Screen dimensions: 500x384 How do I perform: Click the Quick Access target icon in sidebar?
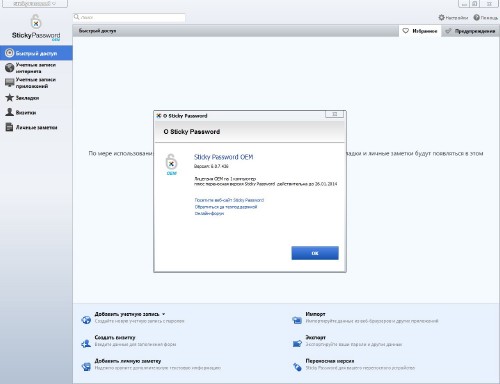10,53
